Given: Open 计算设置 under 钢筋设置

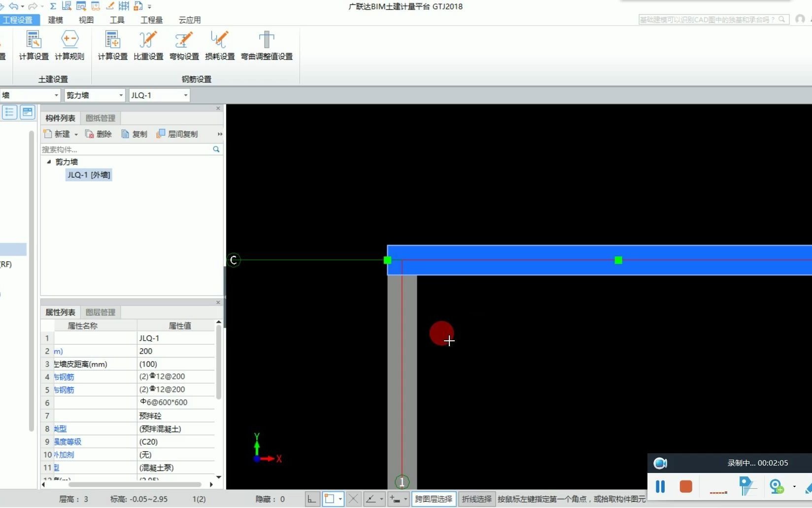Looking at the screenshot, I should pyautogui.click(x=112, y=46).
